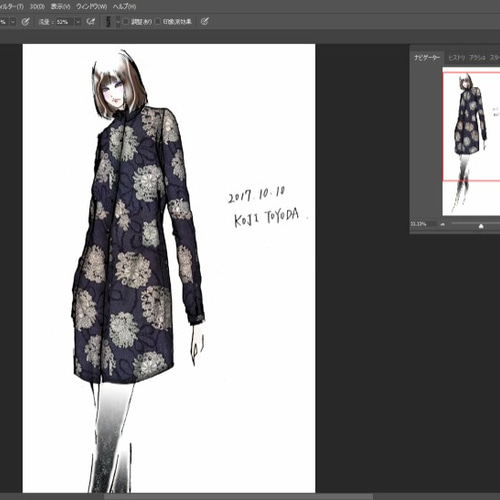Enable airbrush build-up icon after flow field
This screenshot has height=500, width=500.
(x=90, y=22)
